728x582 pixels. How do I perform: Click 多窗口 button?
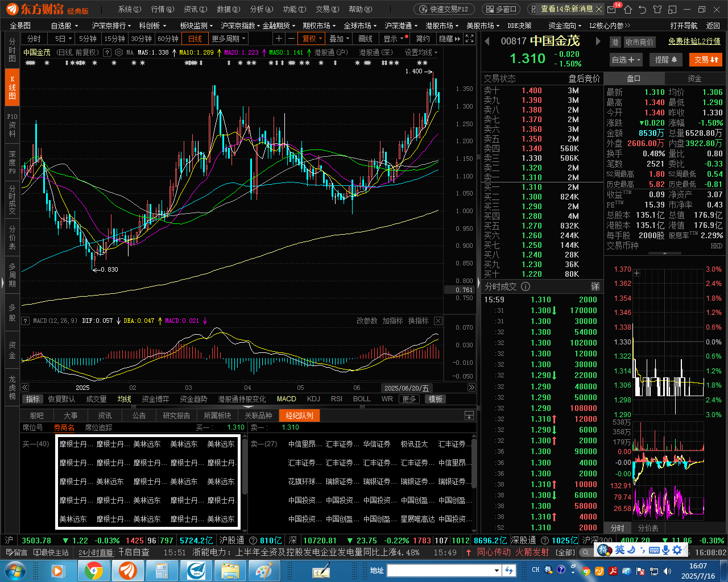click(501, 9)
